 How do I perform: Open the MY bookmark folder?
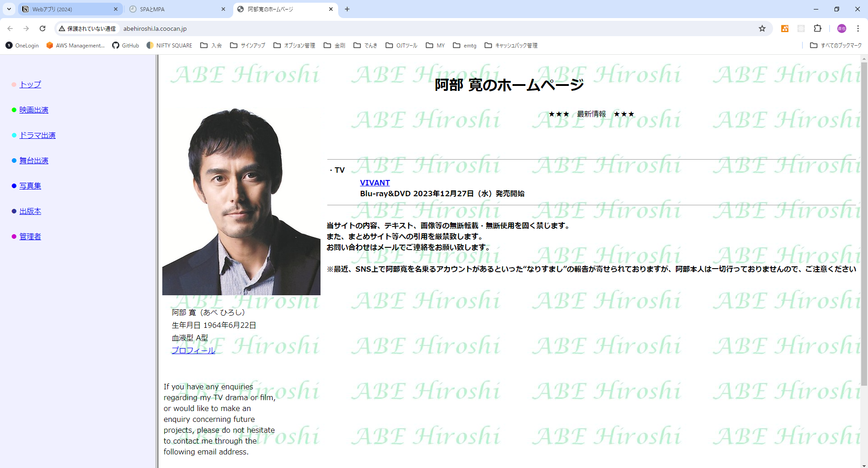pos(435,45)
